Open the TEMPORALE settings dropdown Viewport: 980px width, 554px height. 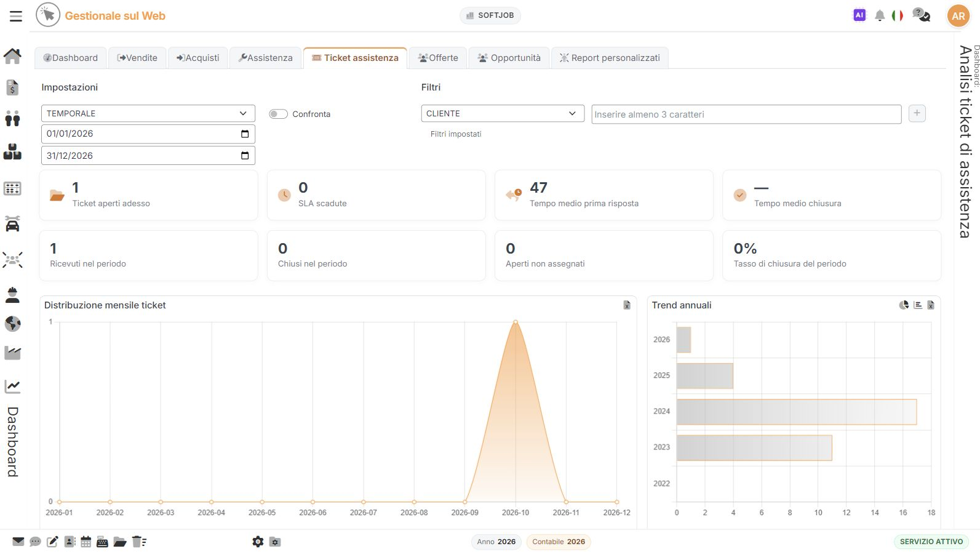(x=148, y=113)
